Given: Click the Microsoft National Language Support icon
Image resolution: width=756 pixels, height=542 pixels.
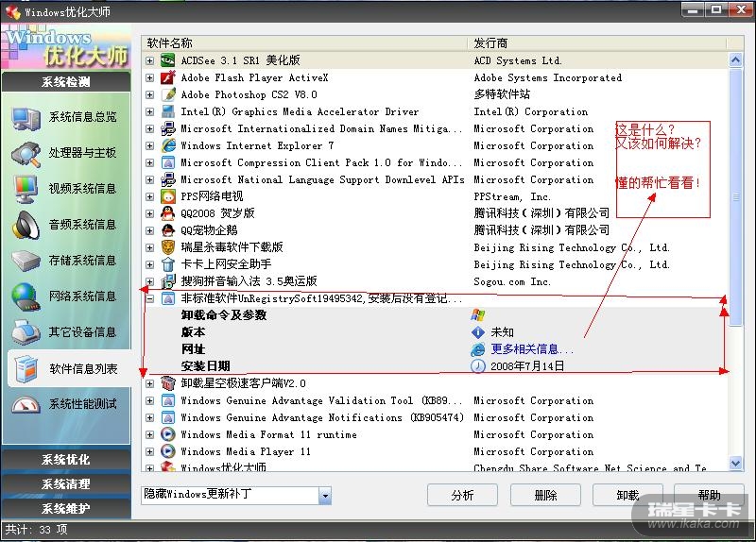Looking at the screenshot, I should [168, 179].
